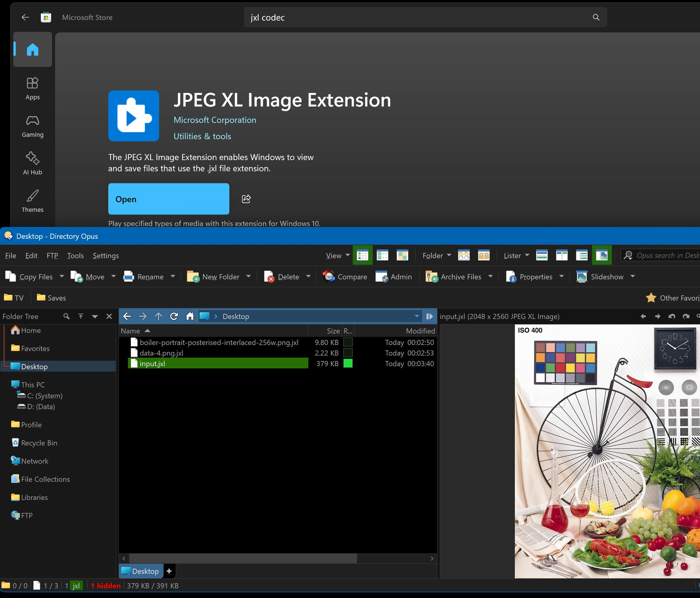Go to home folder icon in path bar
This screenshot has height=598, width=700.
coord(190,316)
